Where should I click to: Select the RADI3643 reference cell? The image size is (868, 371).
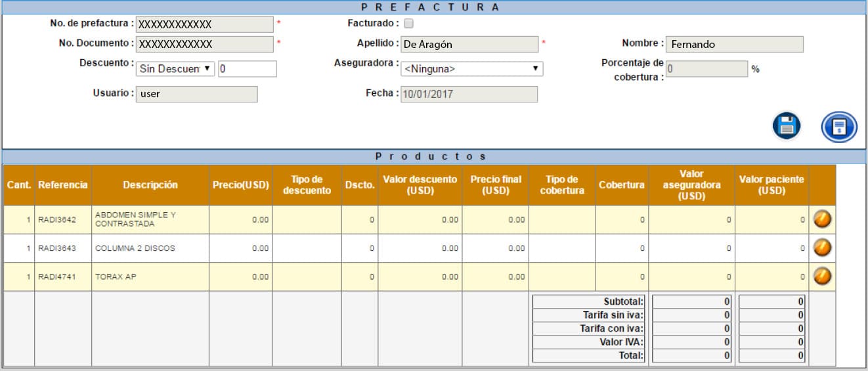point(63,248)
